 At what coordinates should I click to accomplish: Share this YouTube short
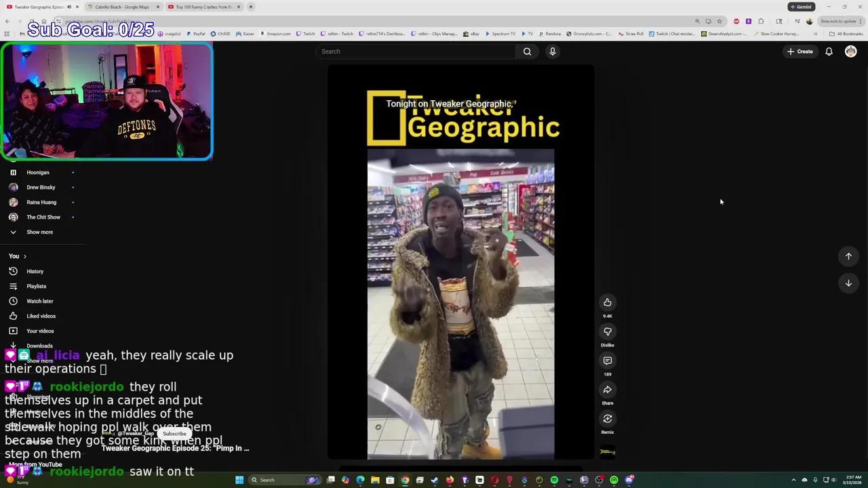(608, 390)
